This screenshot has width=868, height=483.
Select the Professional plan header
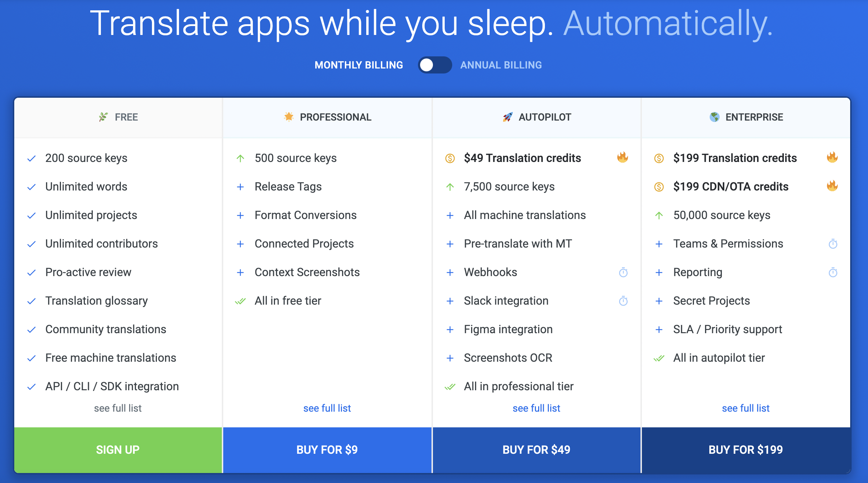[x=327, y=117]
